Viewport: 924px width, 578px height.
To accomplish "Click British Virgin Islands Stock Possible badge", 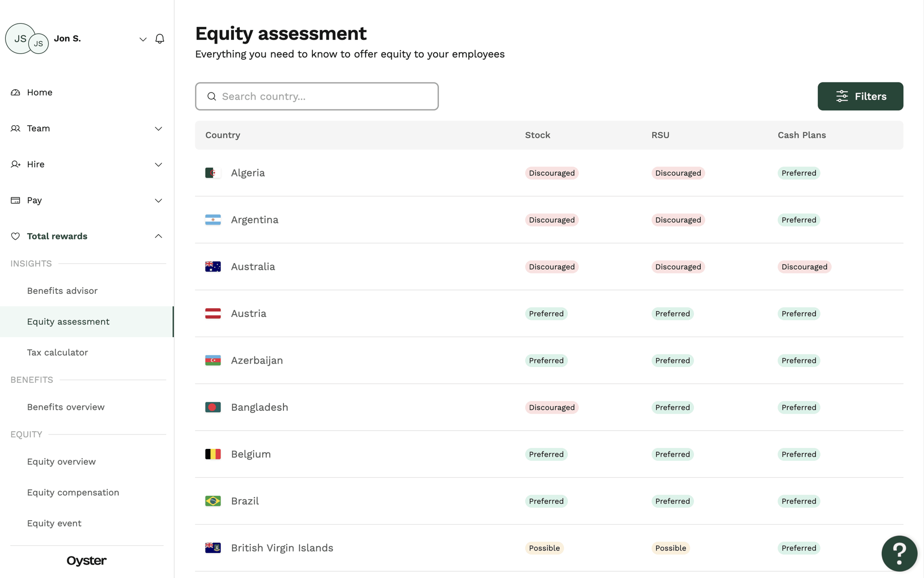I will [x=544, y=548].
